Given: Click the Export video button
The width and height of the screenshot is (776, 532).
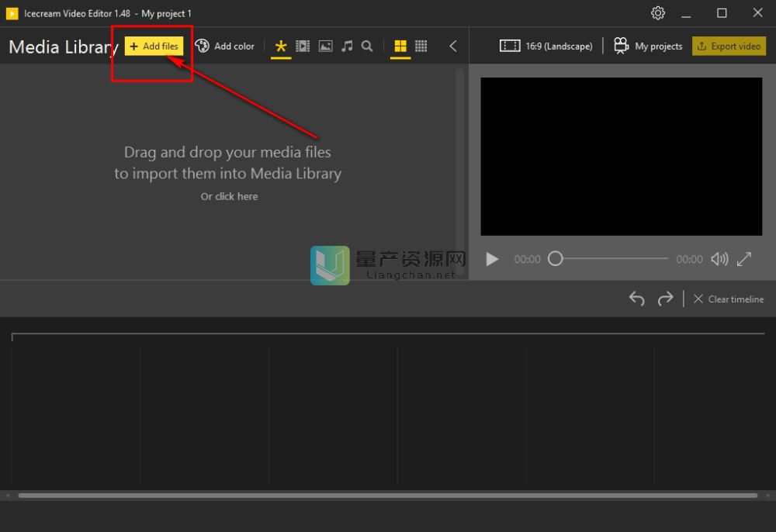Looking at the screenshot, I should coord(729,46).
